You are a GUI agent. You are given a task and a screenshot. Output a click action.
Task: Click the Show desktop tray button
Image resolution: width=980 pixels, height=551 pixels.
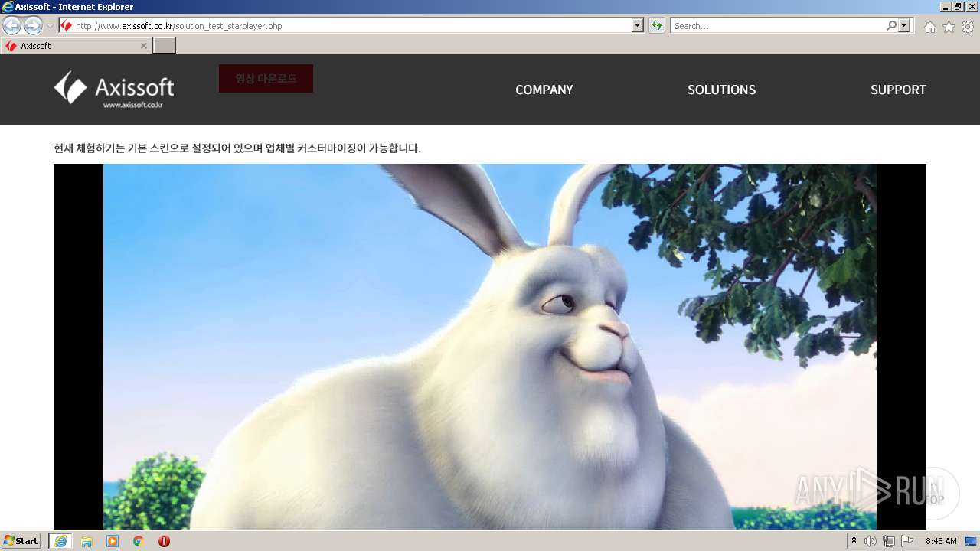(x=971, y=541)
